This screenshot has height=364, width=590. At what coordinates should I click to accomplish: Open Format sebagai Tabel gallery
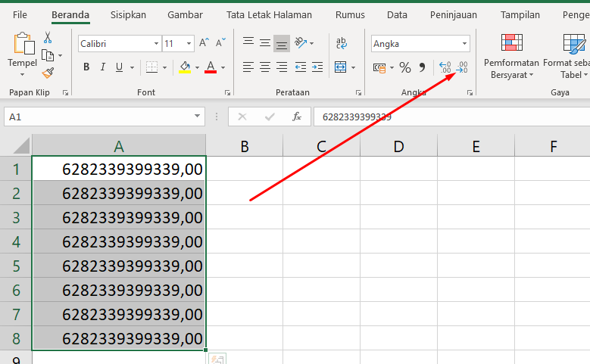[x=567, y=56]
